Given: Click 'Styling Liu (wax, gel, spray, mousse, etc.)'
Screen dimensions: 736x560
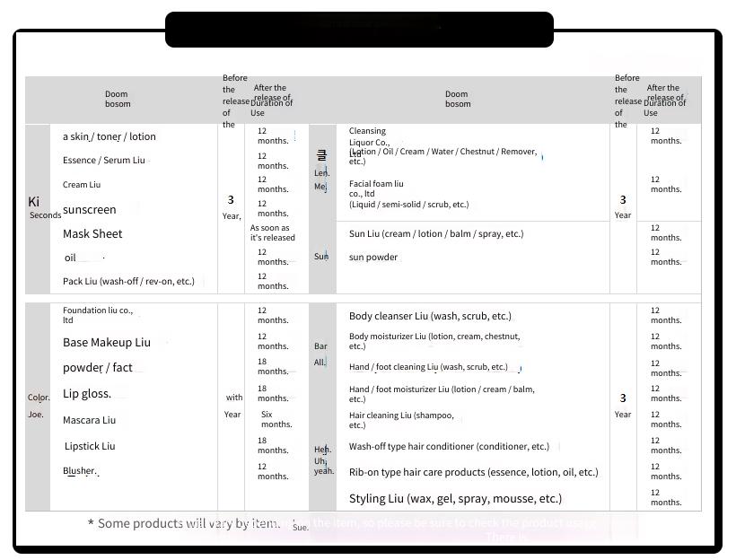Looking at the screenshot, I should pyautogui.click(x=455, y=498).
